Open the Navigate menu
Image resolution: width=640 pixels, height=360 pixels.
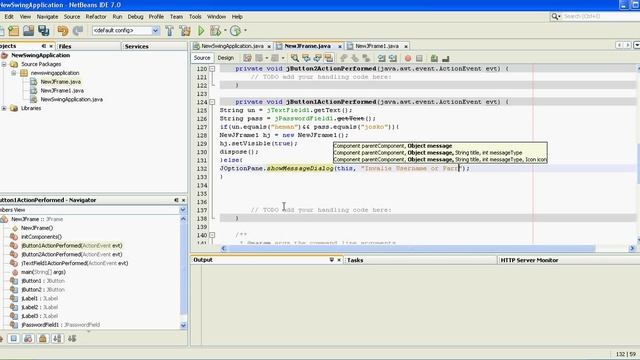(47, 17)
